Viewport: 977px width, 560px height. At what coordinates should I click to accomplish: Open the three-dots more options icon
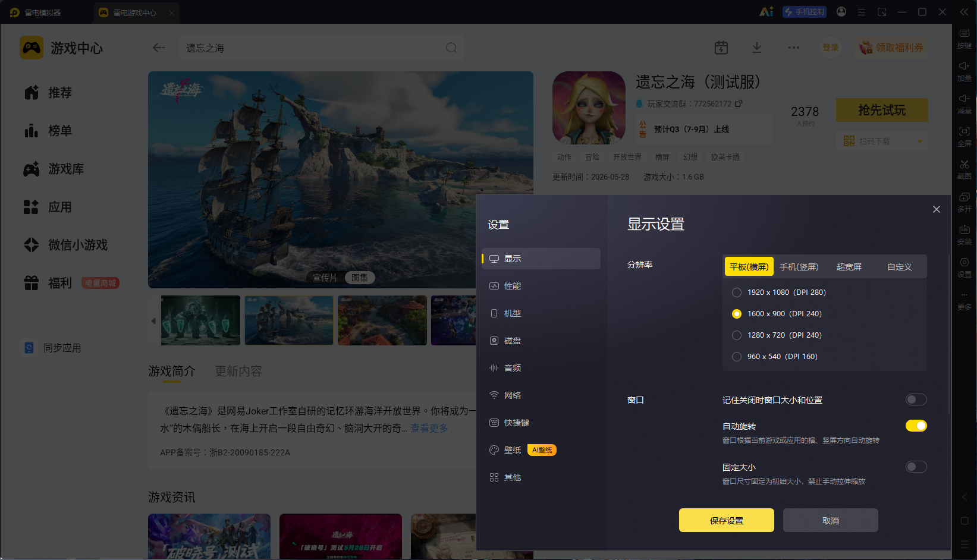point(794,48)
